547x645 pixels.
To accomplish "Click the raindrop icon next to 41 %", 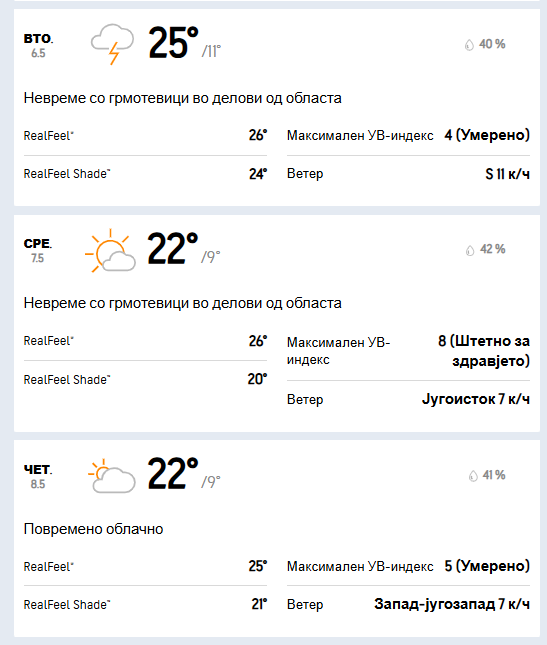I will click(x=473, y=476).
